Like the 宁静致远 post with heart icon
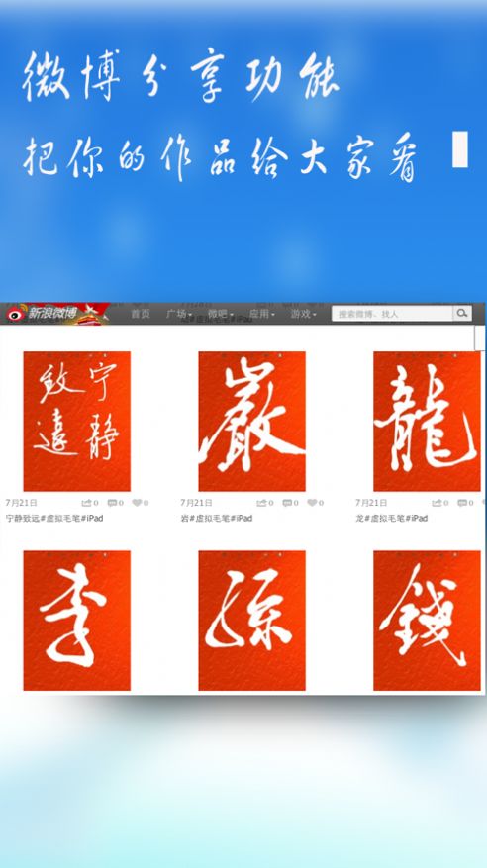The height and width of the screenshot is (868, 487). tap(137, 503)
